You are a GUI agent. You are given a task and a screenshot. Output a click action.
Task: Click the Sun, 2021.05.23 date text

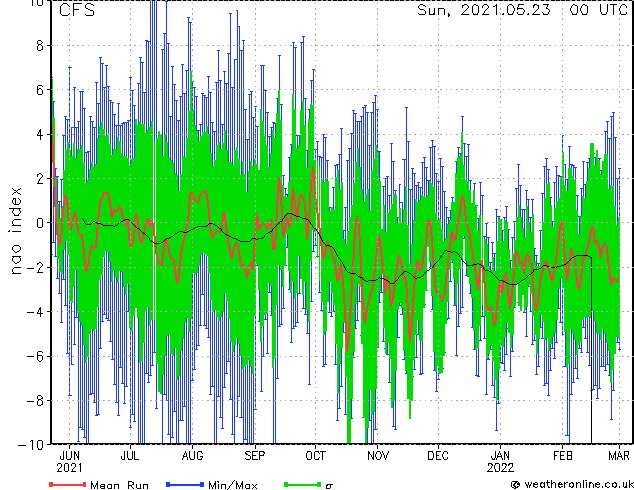tap(484, 10)
